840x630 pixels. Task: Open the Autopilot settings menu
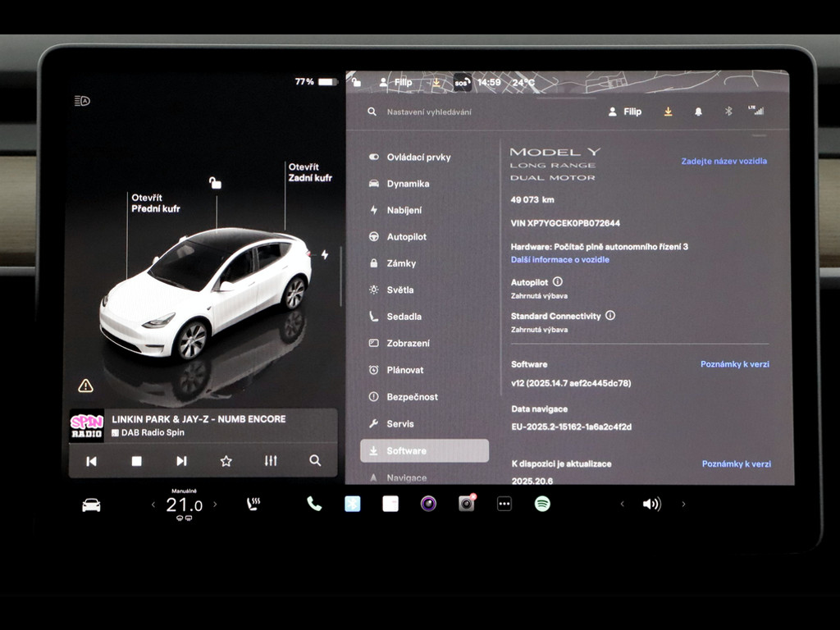(398, 237)
